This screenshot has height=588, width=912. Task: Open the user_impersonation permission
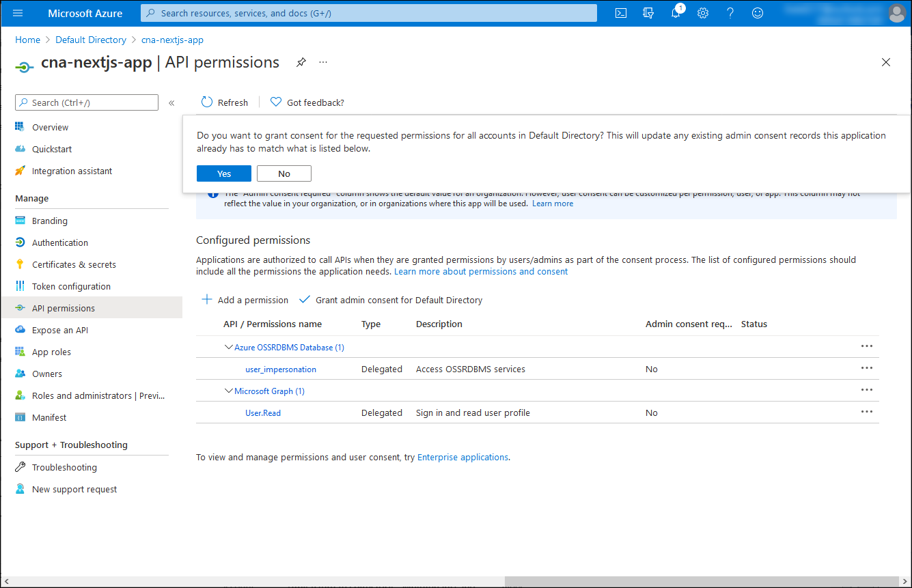pyautogui.click(x=281, y=369)
